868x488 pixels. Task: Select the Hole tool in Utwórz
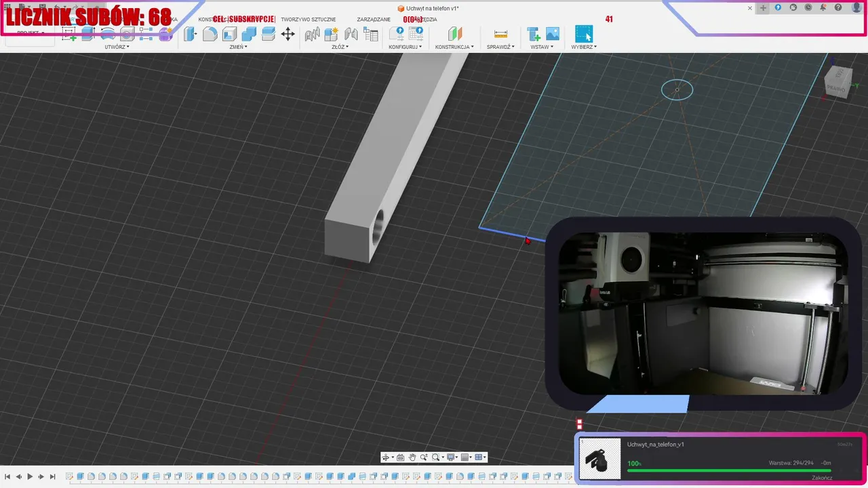pyautogui.click(x=126, y=34)
